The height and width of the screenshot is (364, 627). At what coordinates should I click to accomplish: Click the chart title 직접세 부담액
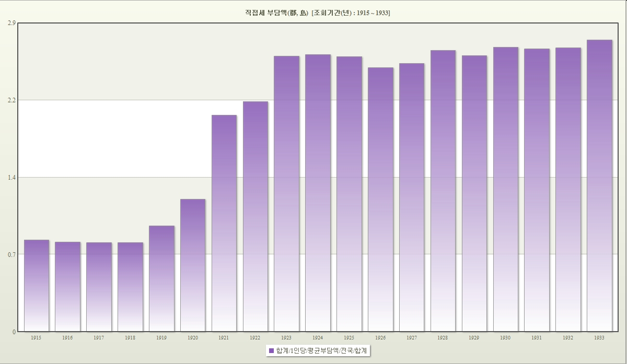click(x=317, y=13)
